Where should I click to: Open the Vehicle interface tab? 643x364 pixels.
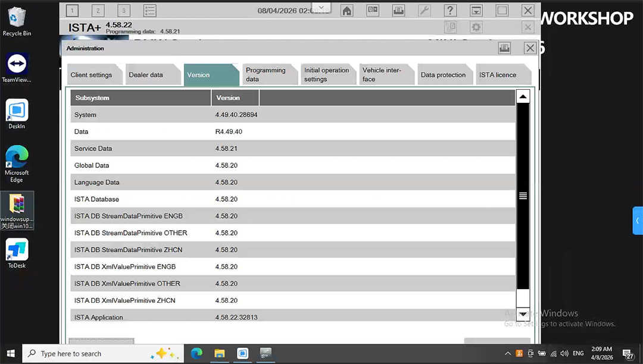pos(383,74)
